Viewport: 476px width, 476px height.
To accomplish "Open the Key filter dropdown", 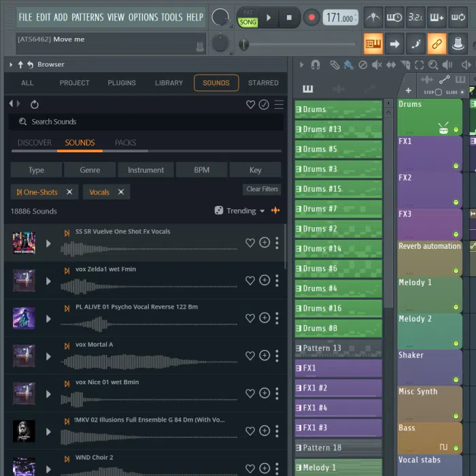I will point(255,170).
